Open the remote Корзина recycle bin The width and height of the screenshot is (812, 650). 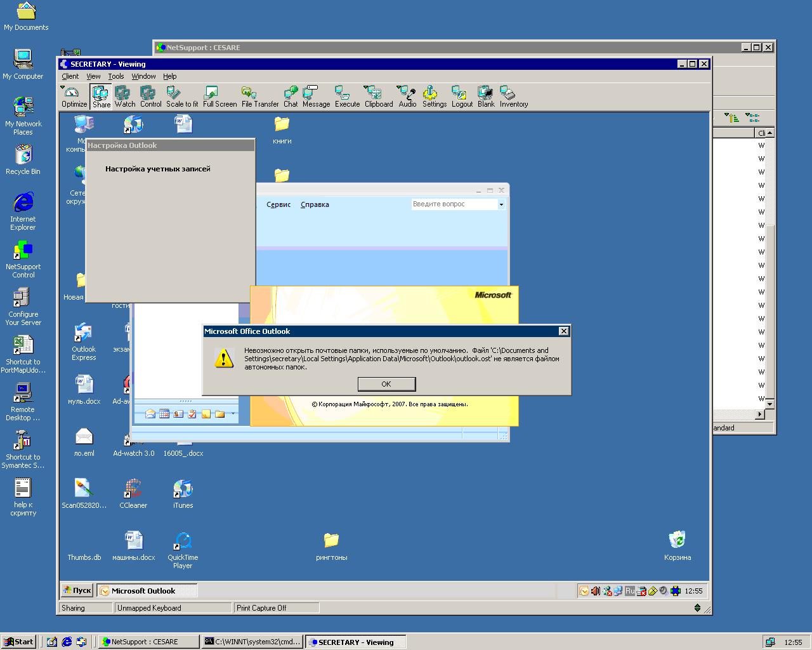point(678,546)
